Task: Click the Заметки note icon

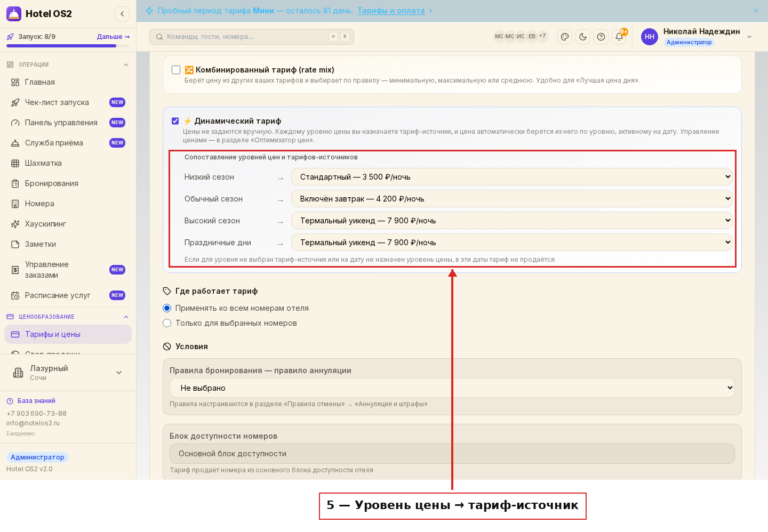Action: tap(15, 244)
